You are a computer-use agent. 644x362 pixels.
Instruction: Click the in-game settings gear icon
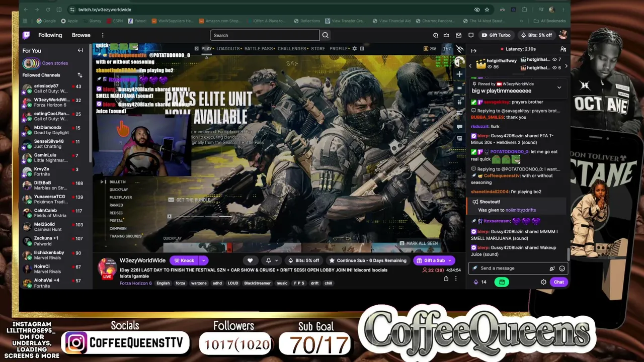pos(354,49)
